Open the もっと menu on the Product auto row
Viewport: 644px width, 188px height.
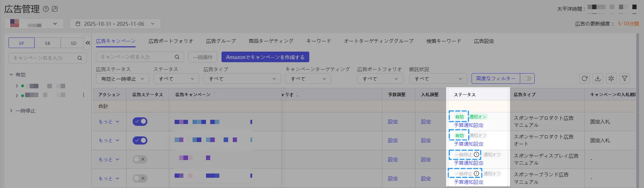point(109,140)
